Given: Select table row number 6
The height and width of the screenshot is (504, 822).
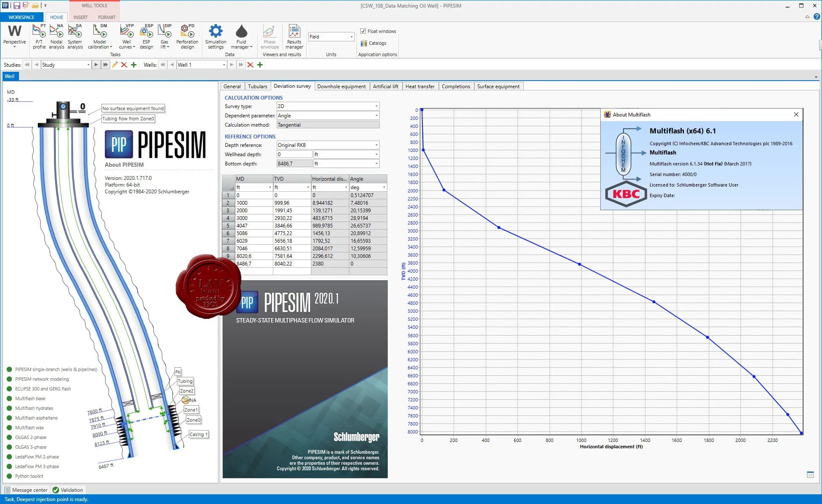Looking at the screenshot, I should (x=228, y=233).
